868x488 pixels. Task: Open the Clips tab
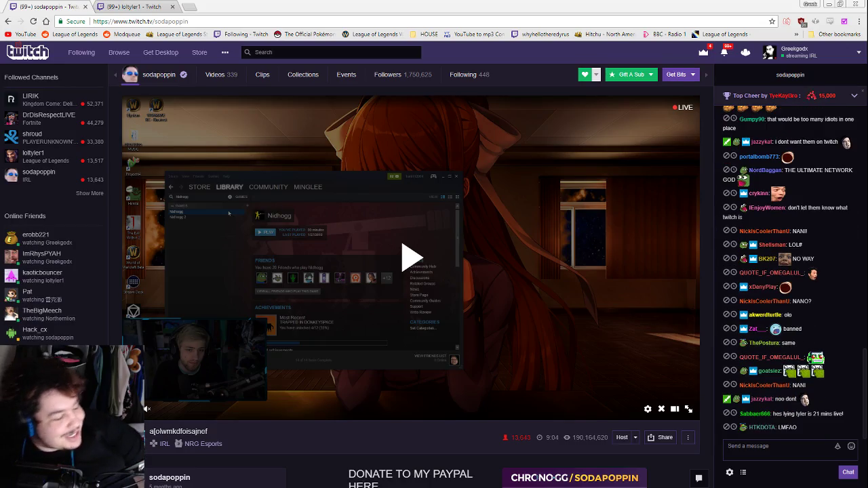pyautogui.click(x=262, y=75)
